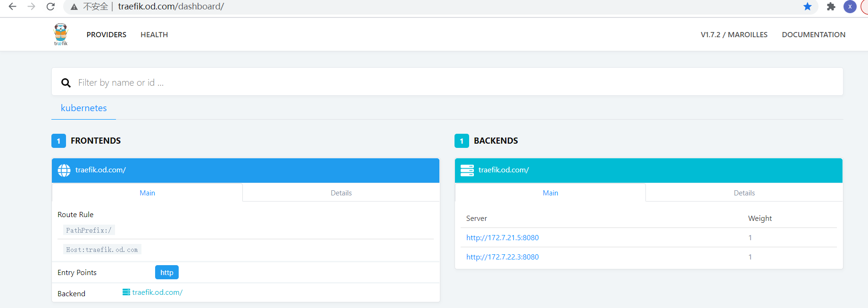This screenshot has height=308, width=868.
Task: Click the server icon beside Backend link
Action: 126,292
